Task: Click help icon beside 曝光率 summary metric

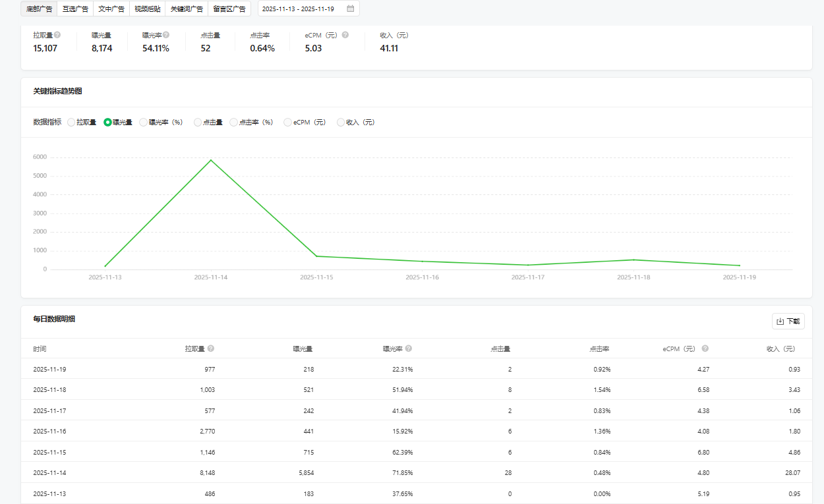Action: tap(166, 35)
